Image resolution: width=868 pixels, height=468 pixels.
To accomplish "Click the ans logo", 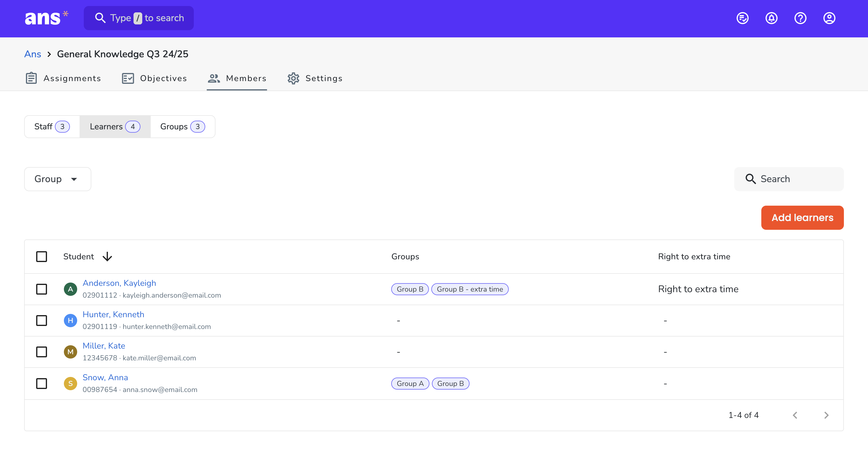I will click(46, 18).
